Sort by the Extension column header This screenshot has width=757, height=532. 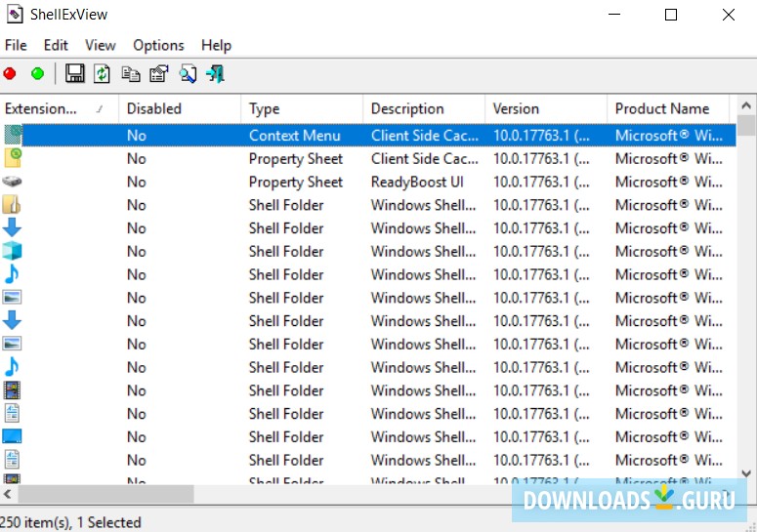click(60, 109)
